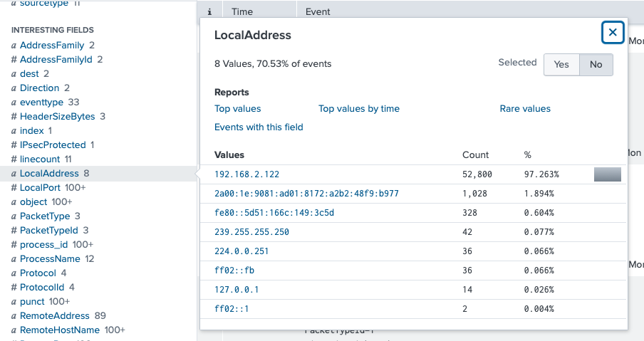
Task: Filter by value 224.0.0.251
Action: pos(241,251)
